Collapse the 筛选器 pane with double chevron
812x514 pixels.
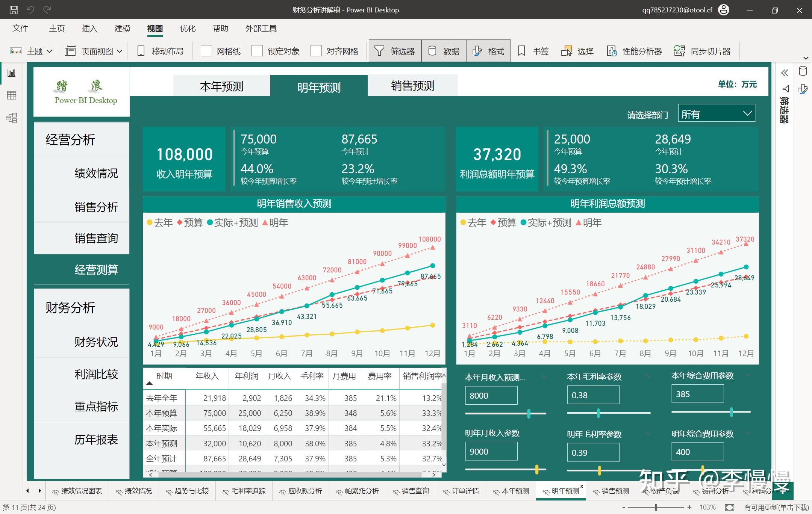(784, 73)
